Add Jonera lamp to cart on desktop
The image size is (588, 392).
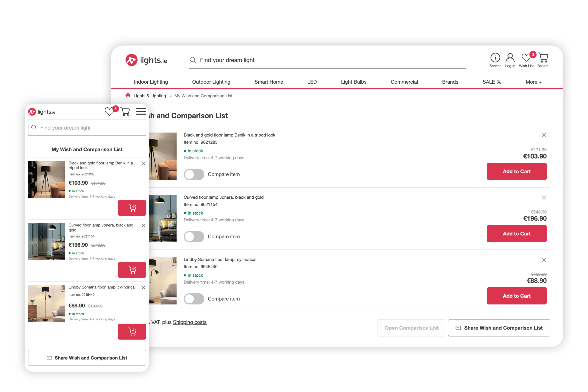pos(516,234)
